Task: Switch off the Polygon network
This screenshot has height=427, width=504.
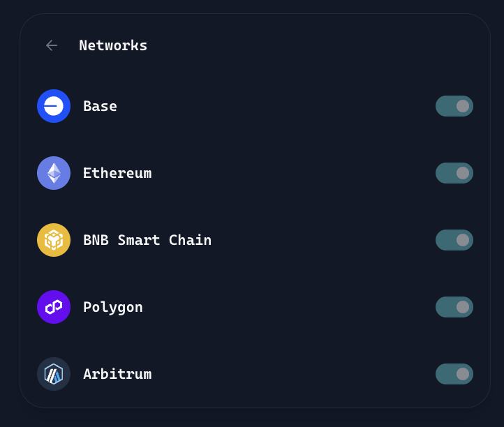Action: pyautogui.click(x=454, y=307)
